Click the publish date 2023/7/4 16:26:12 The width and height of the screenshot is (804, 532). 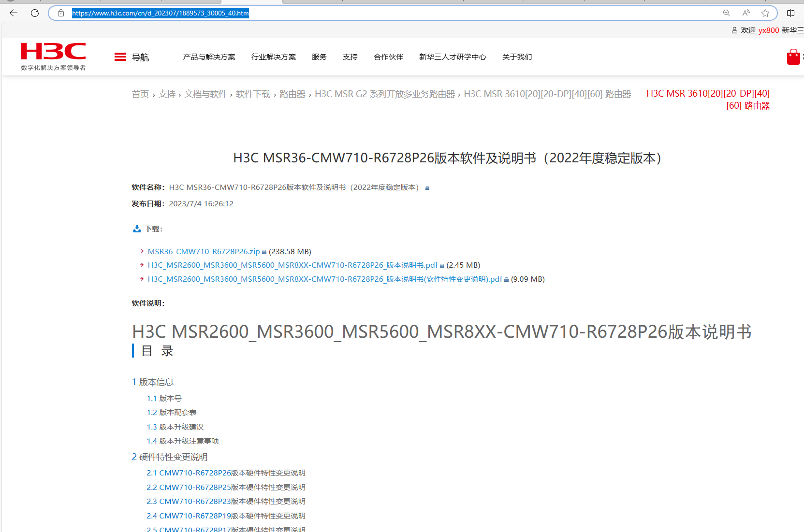pos(201,204)
